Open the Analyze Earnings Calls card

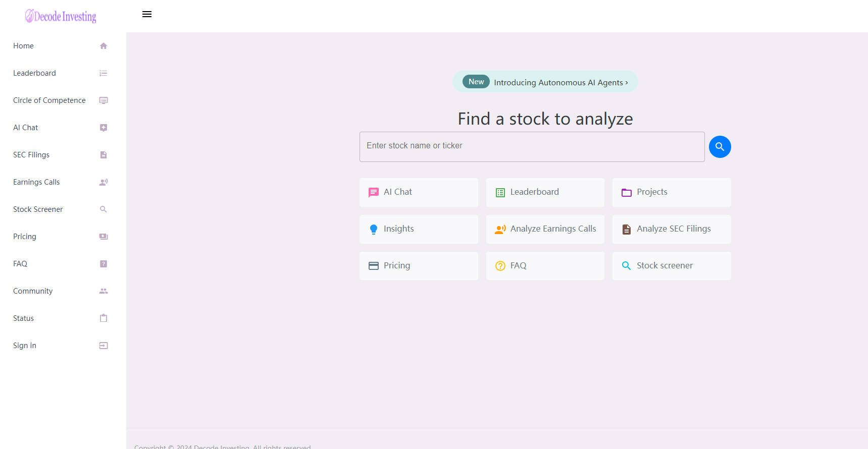coord(545,229)
